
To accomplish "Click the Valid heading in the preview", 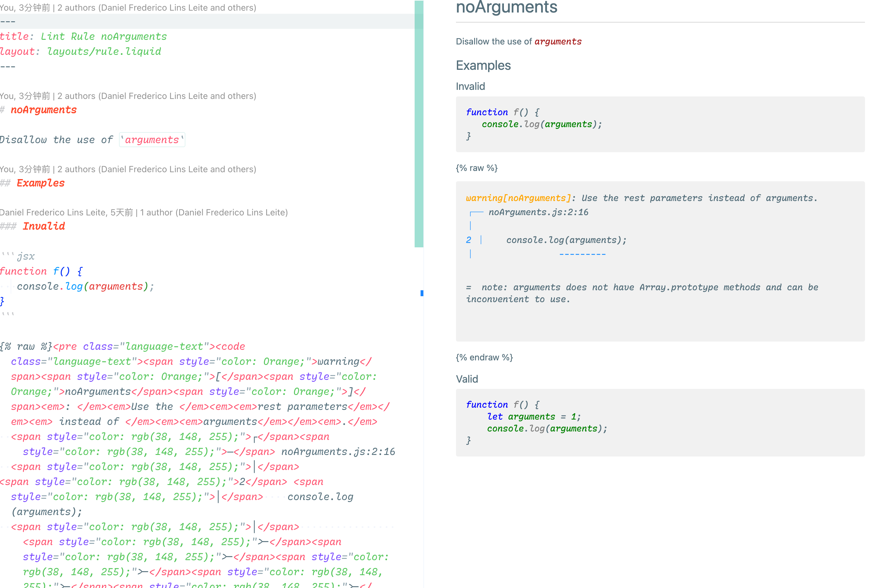I will coord(467,379).
